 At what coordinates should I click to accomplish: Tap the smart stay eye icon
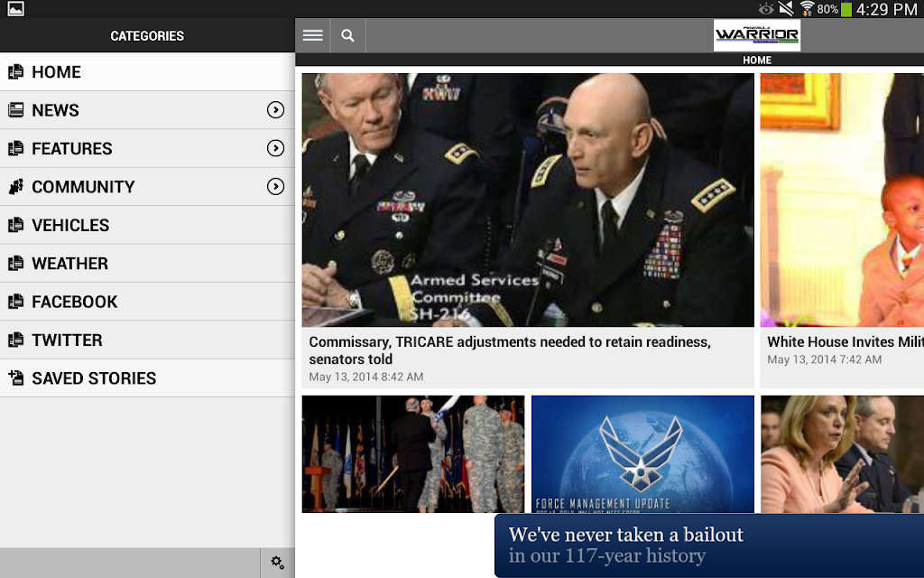click(765, 9)
